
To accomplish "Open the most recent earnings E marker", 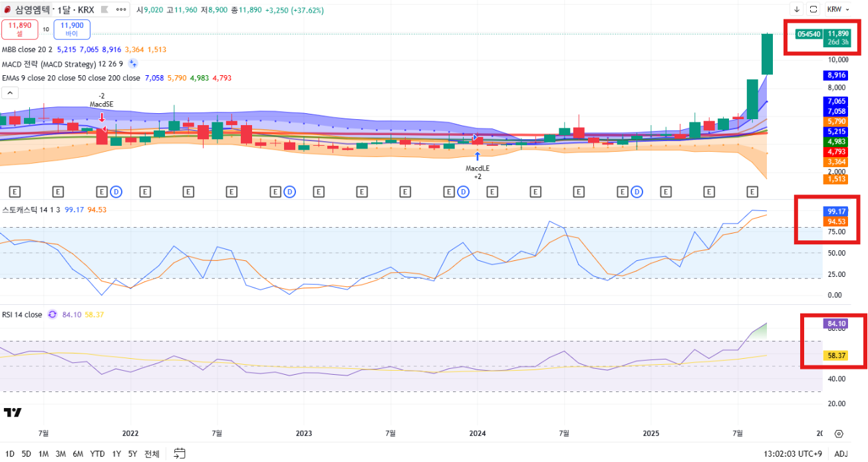I will [752, 192].
